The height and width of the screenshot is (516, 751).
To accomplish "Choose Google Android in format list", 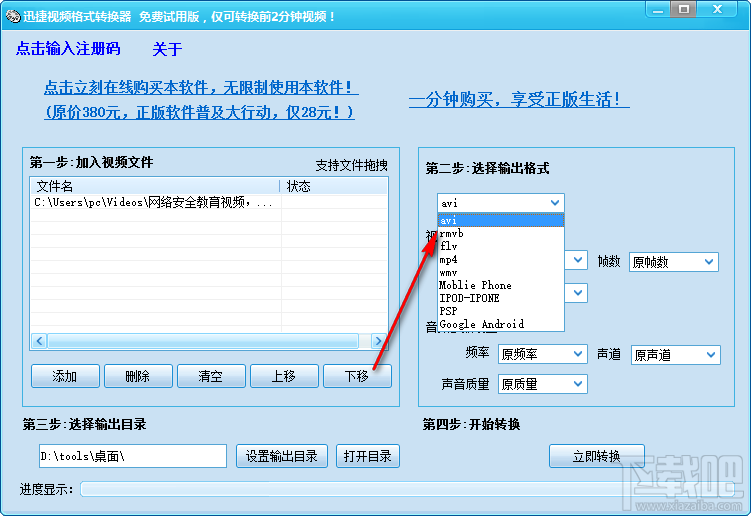I will pos(501,324).
